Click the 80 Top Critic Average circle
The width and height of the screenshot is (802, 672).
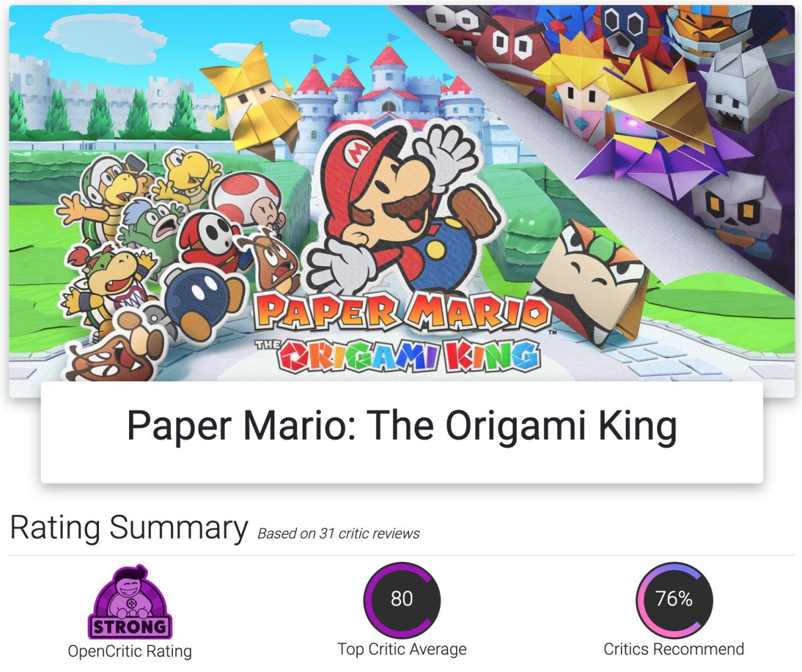point(402,599)
